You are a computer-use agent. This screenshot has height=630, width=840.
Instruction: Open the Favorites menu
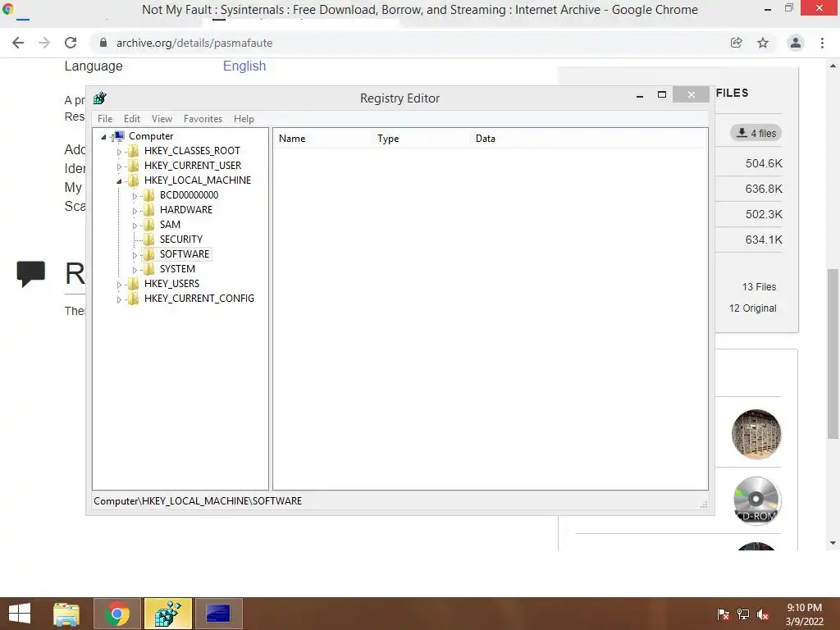(203, 119)
